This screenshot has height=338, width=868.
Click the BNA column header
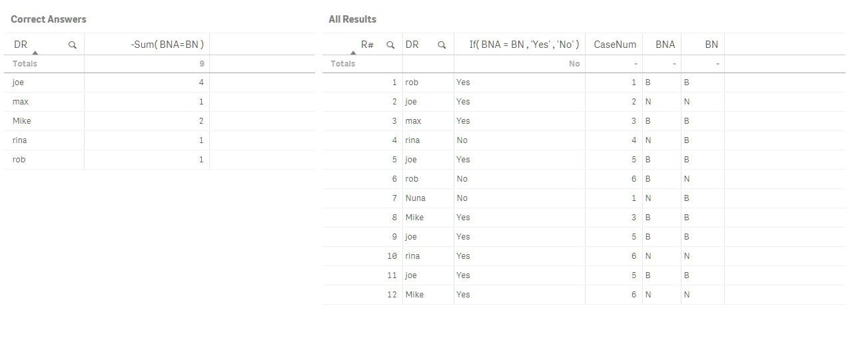[x=664, y=45]
